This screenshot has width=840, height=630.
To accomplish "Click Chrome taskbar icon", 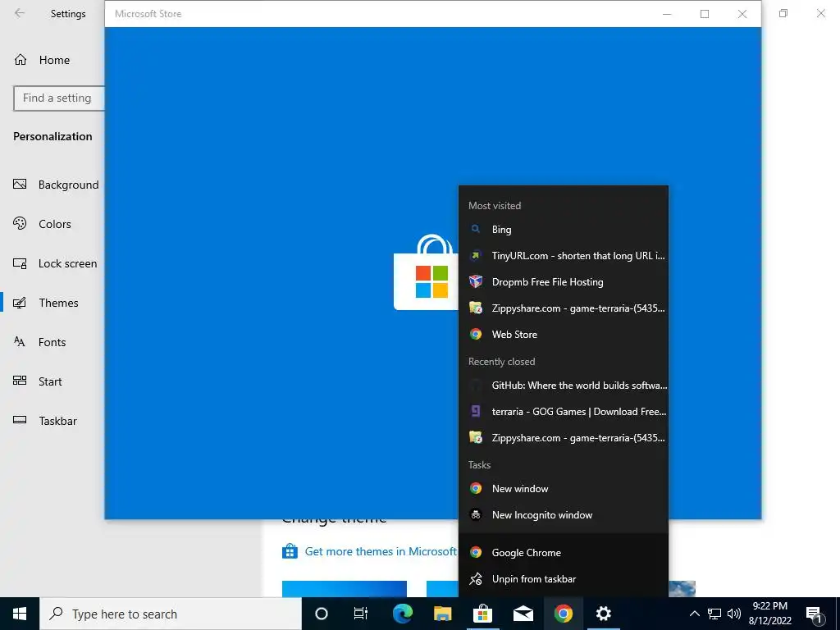I will (x=563, y=614).
